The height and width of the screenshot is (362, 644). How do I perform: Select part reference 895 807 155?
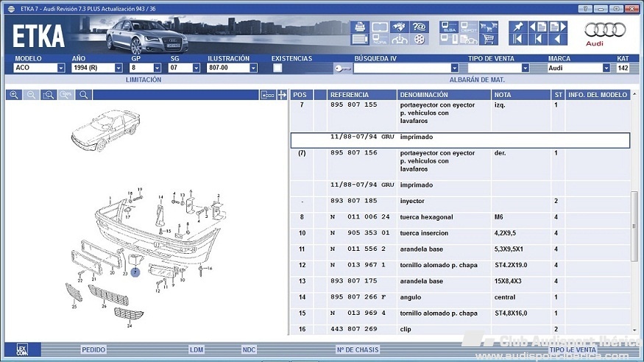click(353, 104)
